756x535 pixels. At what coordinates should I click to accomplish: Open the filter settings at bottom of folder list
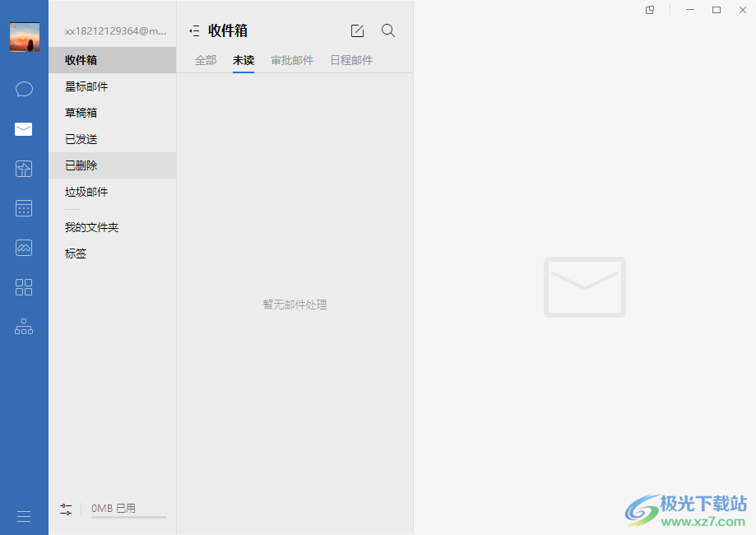(x=66, y=509)
